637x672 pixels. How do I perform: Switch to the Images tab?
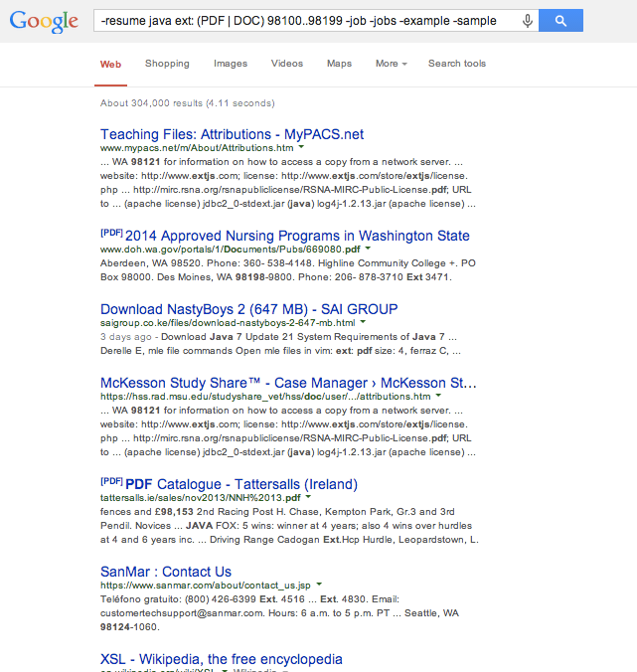[231, 64]
